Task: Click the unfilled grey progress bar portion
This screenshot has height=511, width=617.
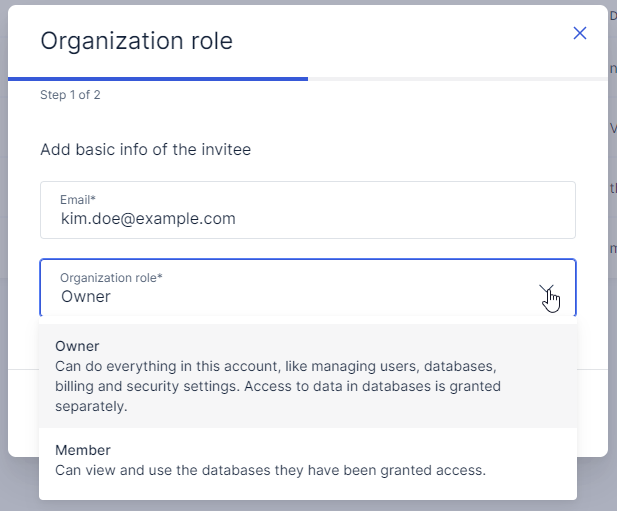Action: 456,78
